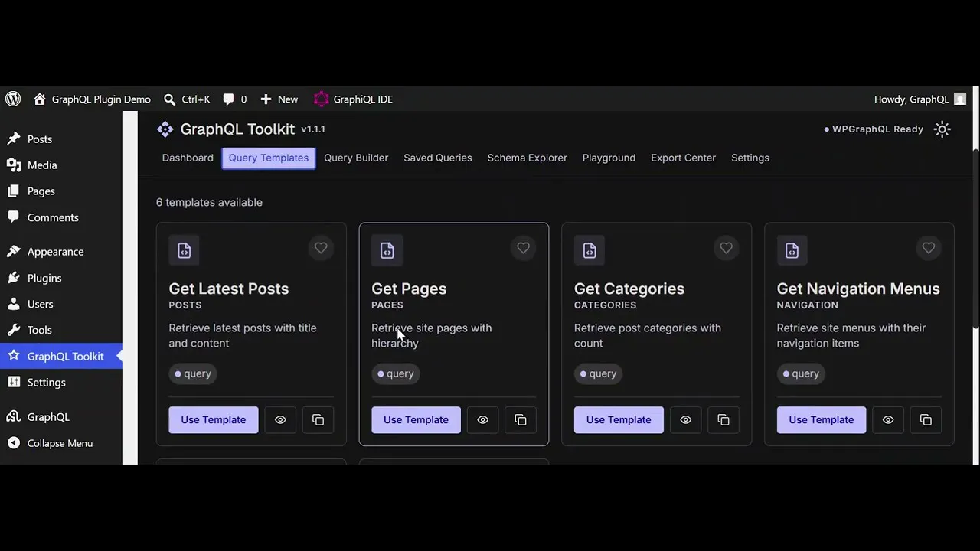The image size is (980, 551).
Task: Select the Query Templates tab
Action: (x=269, y=158)
